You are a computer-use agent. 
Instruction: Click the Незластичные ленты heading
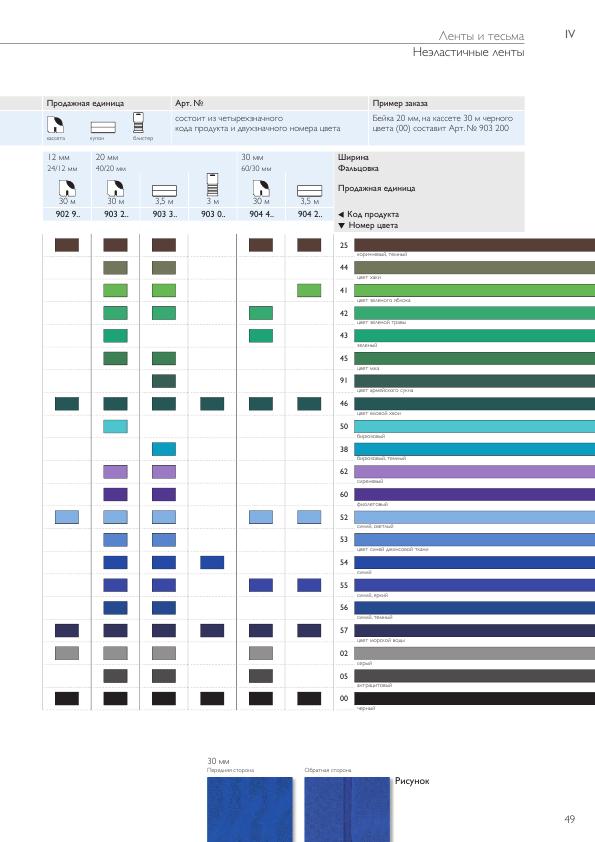[468, 52]
